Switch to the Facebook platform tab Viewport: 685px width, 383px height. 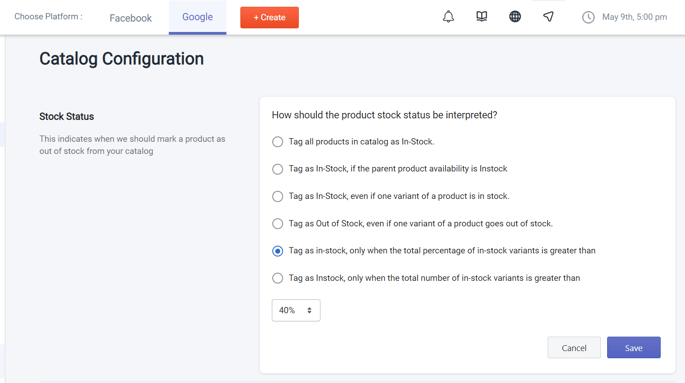click(131, 18)
